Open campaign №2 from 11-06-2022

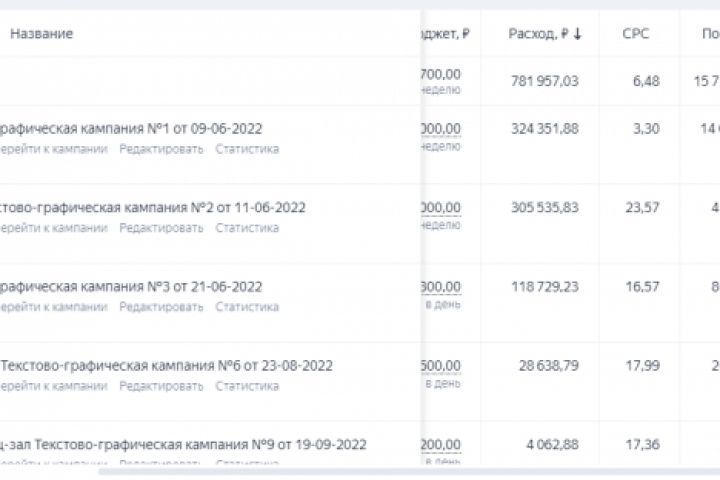tap(152, 208)
